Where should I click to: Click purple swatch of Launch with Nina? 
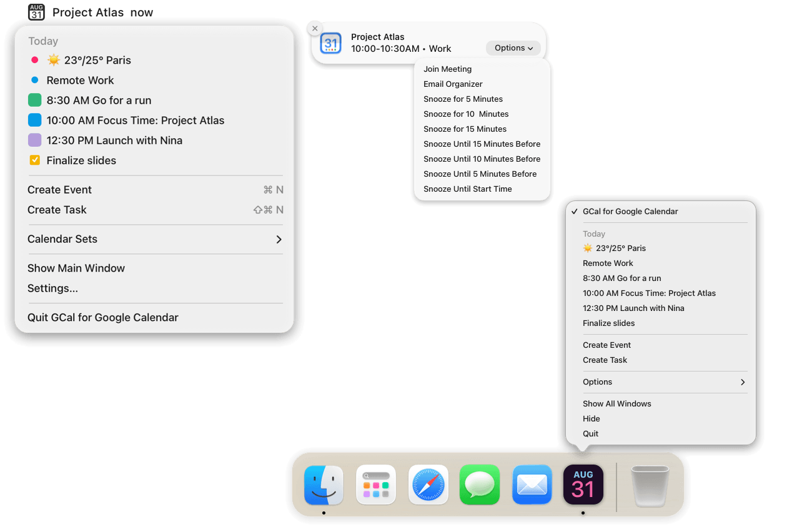(x=35, y=140)
